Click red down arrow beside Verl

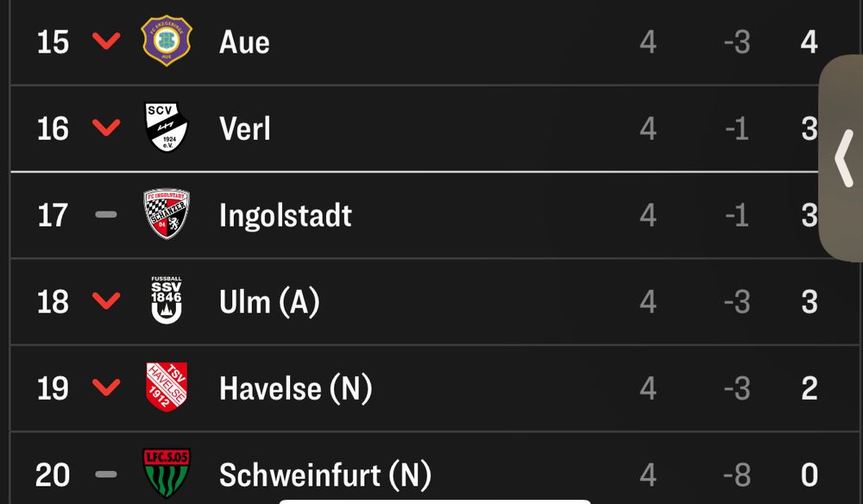pyautogui.click(x=106, y=128)
